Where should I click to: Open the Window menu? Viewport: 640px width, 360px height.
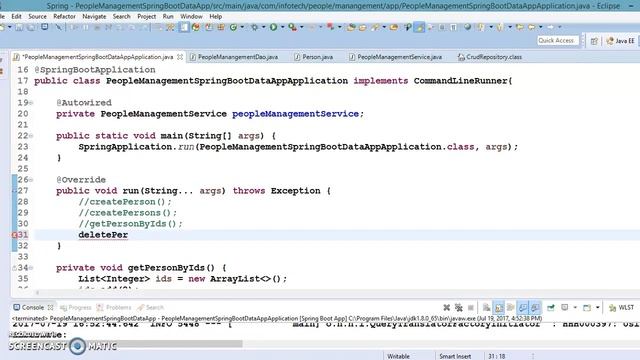pyautogui.click(x=191, y=16)
